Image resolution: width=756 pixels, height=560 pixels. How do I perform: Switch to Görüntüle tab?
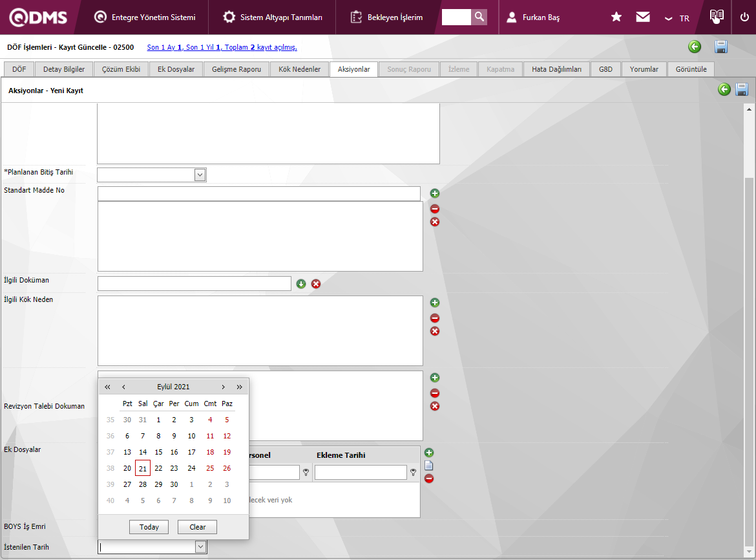[x=691, y=69]
